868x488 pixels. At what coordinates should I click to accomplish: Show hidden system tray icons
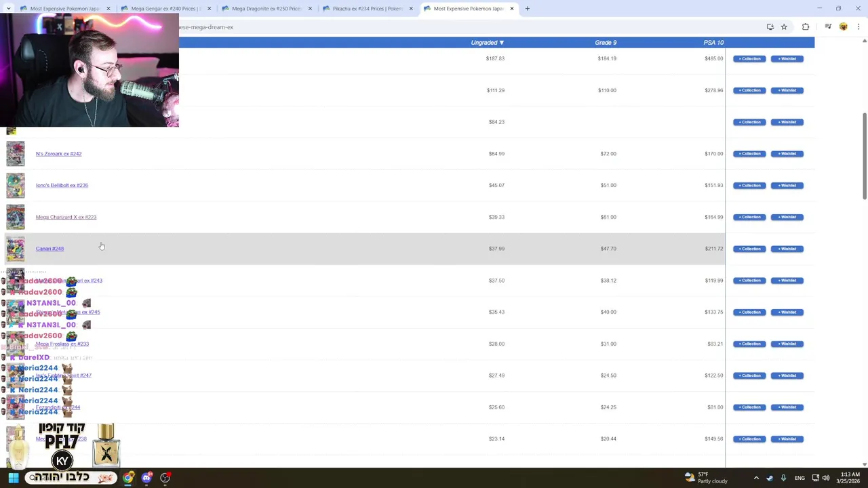pyautogui.click(x=756, y=478)
